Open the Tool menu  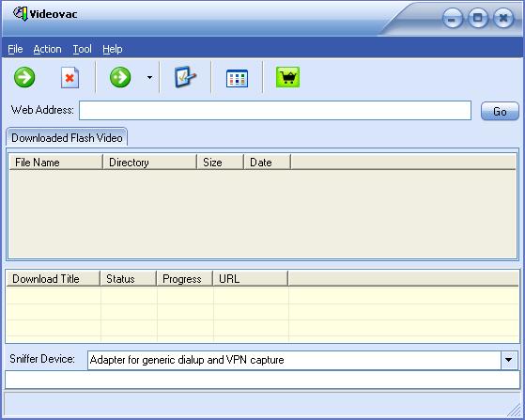coord(82,49)
